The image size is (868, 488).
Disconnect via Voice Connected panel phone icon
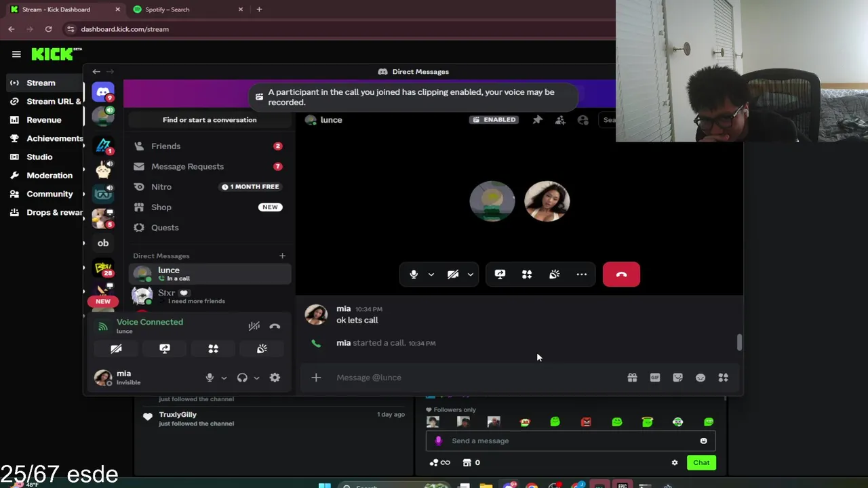coord(275,326)
